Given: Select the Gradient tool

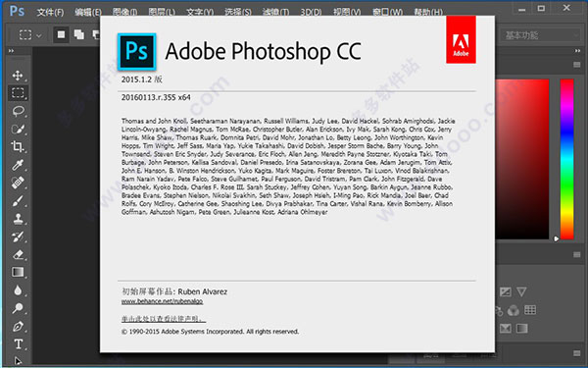Looking at the screenshot, I should (18, 272).
